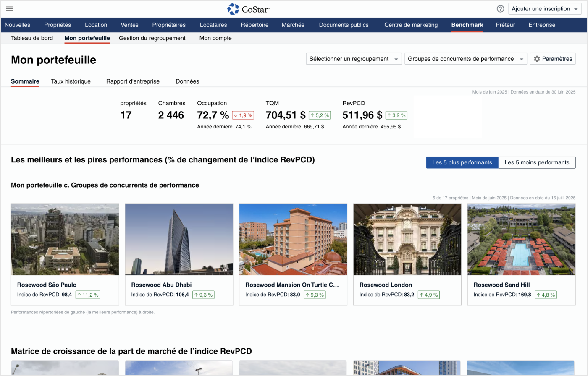
Task: Click the Rosewood Sand Hill photo
Action: (521, 239)
